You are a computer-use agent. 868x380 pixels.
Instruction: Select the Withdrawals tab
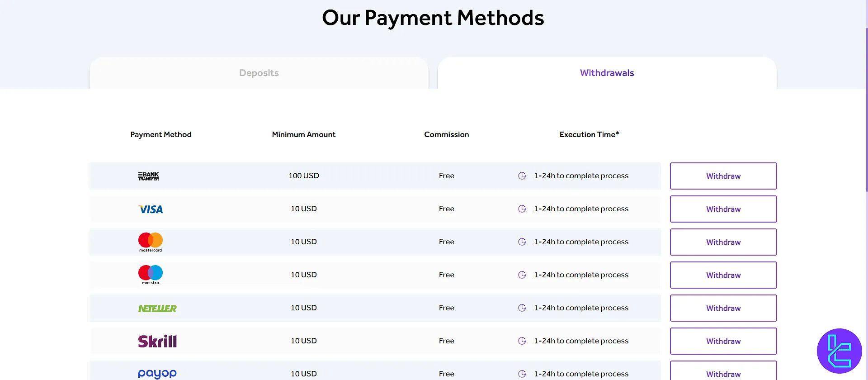607,73
